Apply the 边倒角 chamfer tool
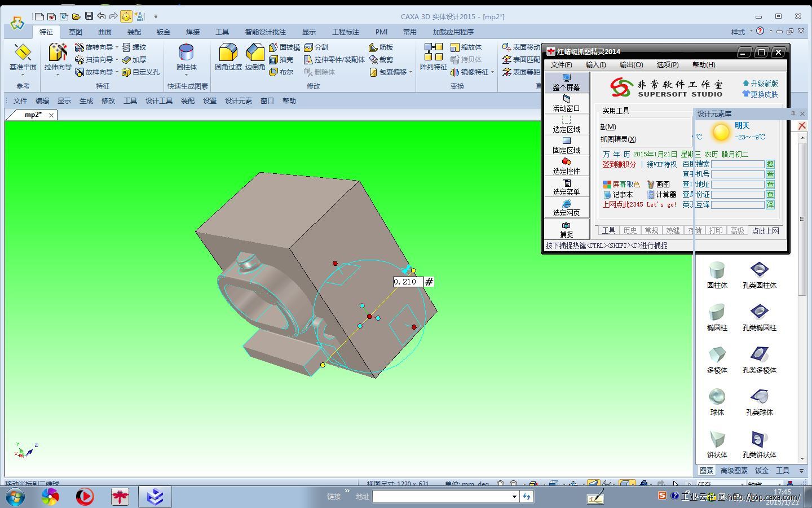The height and width of the screenshot is (508, 812). click(255, 57)
